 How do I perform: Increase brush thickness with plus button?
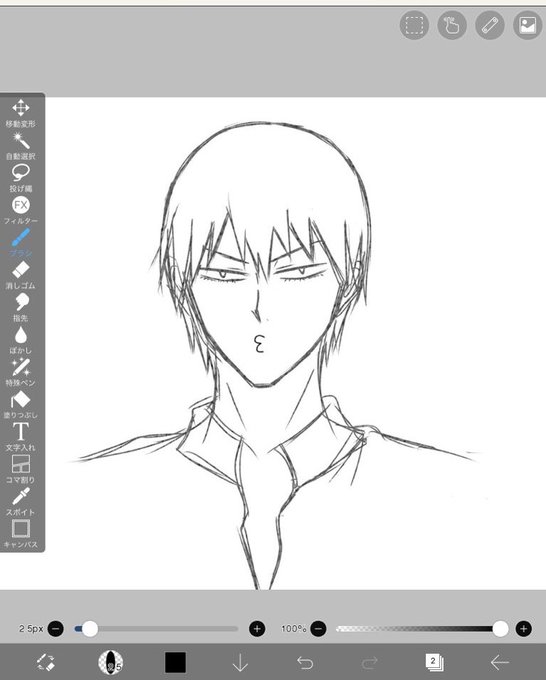[257, 628]
